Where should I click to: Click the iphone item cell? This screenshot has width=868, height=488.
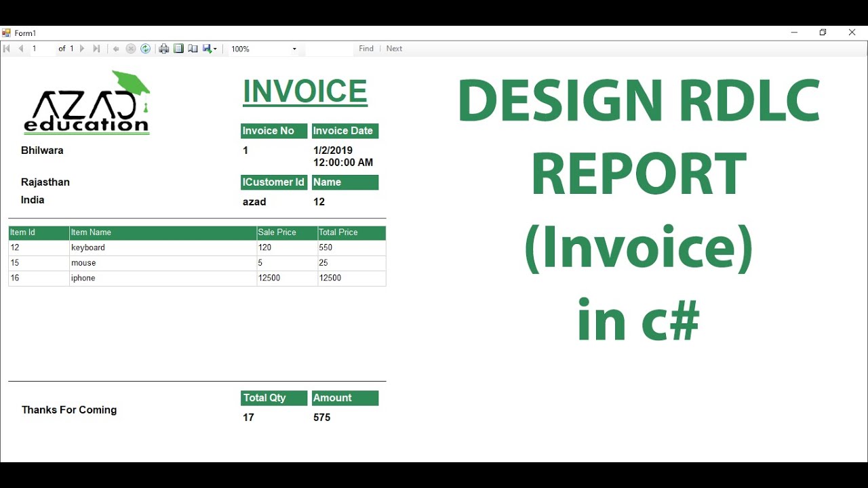(163, 279)
